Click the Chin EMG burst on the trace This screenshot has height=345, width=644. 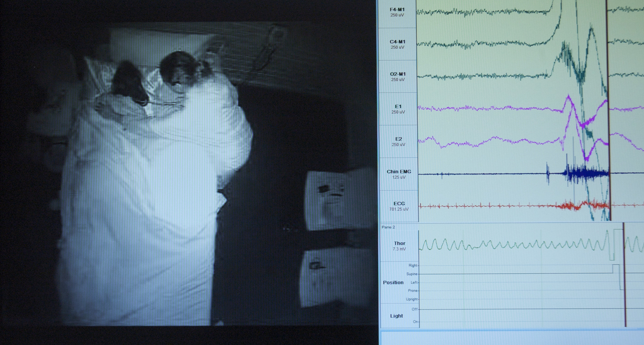[586, 174]
